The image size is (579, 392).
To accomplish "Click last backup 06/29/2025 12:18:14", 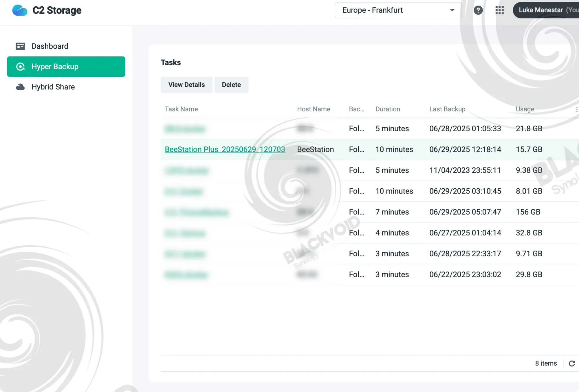I will point(465,149).
